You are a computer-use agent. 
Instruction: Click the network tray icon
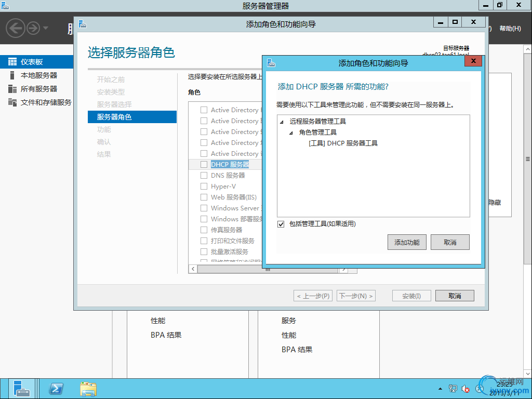[x=453, y=389]
